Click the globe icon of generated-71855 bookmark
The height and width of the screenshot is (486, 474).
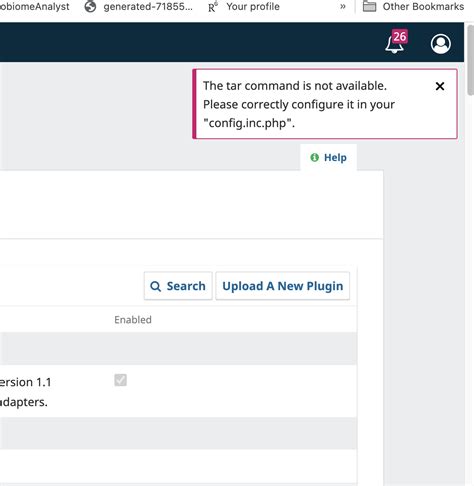point(90,6)
